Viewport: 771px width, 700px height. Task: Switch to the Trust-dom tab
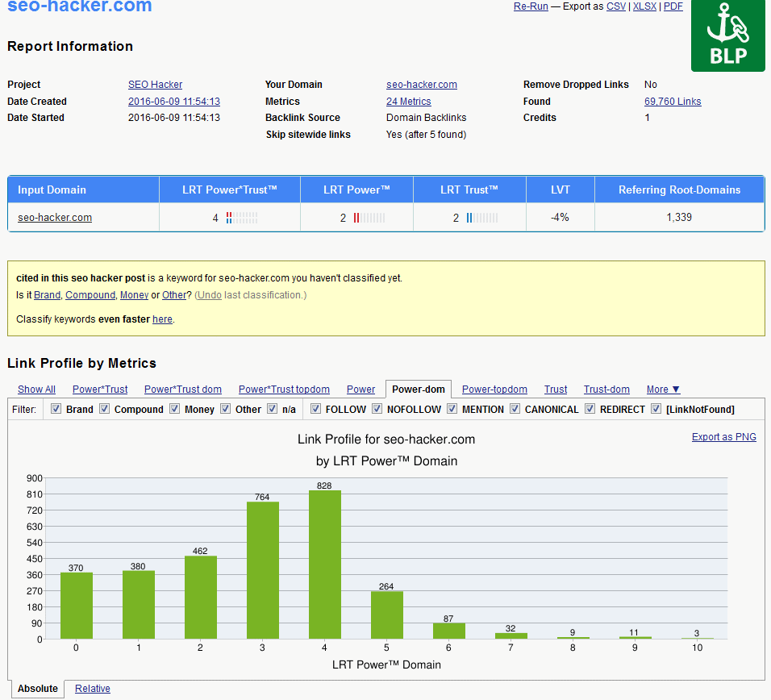[606, 390]
